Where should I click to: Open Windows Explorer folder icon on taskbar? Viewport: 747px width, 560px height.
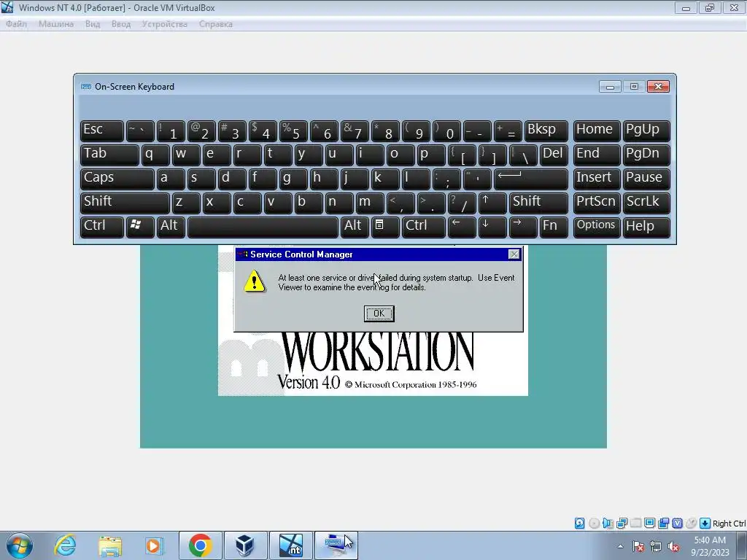coord(110,545)
